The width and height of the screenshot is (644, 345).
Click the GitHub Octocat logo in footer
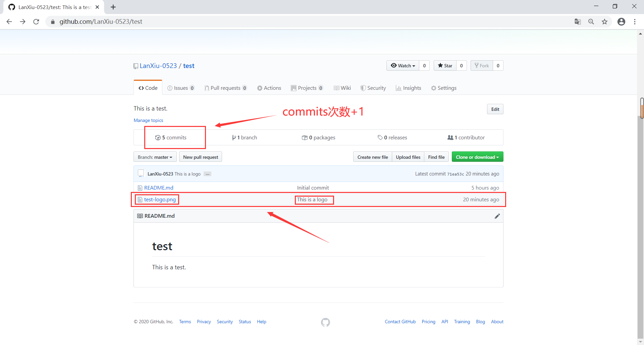pos(325,322)
